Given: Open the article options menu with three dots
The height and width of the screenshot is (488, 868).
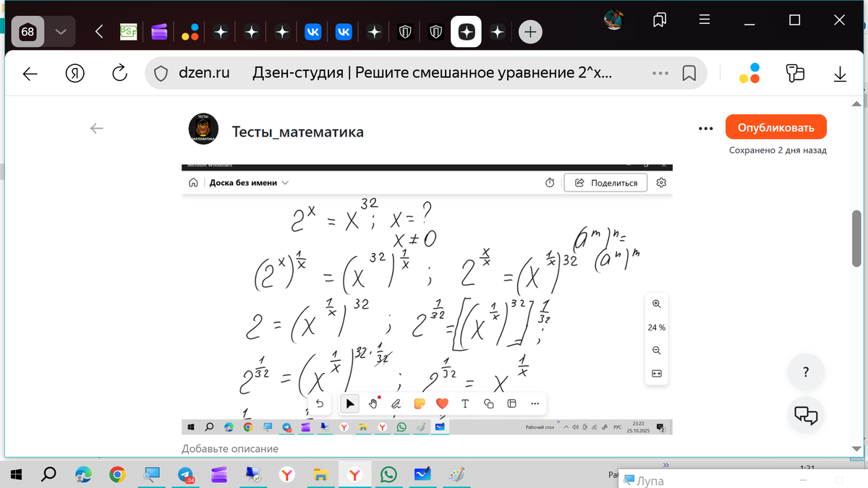Looking at the screenshot, I should click(x=705, y=127).
